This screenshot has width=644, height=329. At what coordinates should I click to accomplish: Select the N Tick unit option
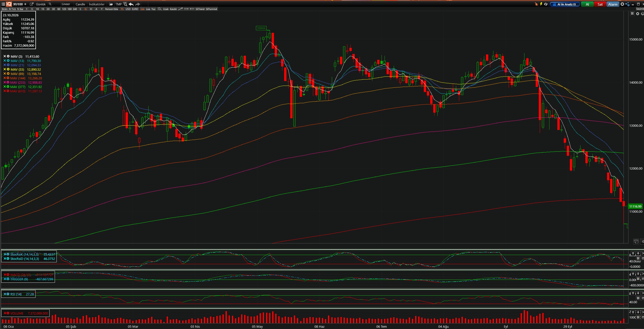pyautogui.click(x=12, y=9)
